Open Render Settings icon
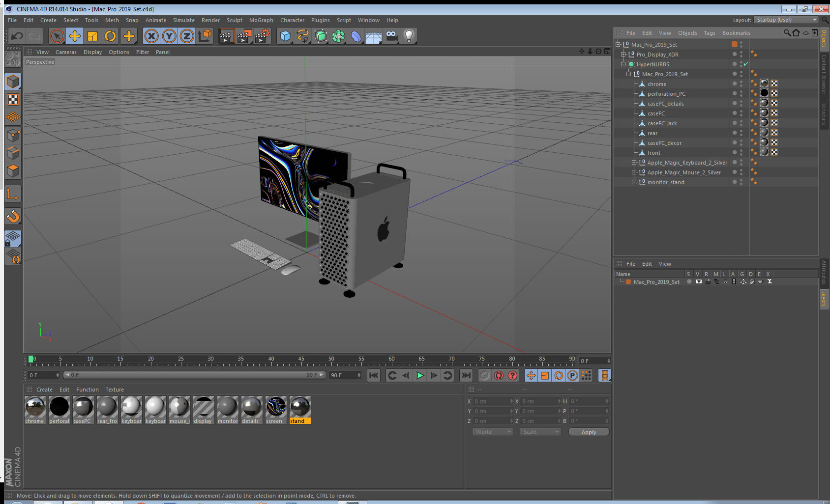 tap(262, 36)
